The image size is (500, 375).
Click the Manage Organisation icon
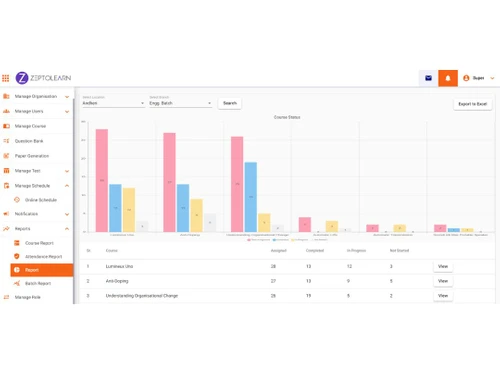6,96
